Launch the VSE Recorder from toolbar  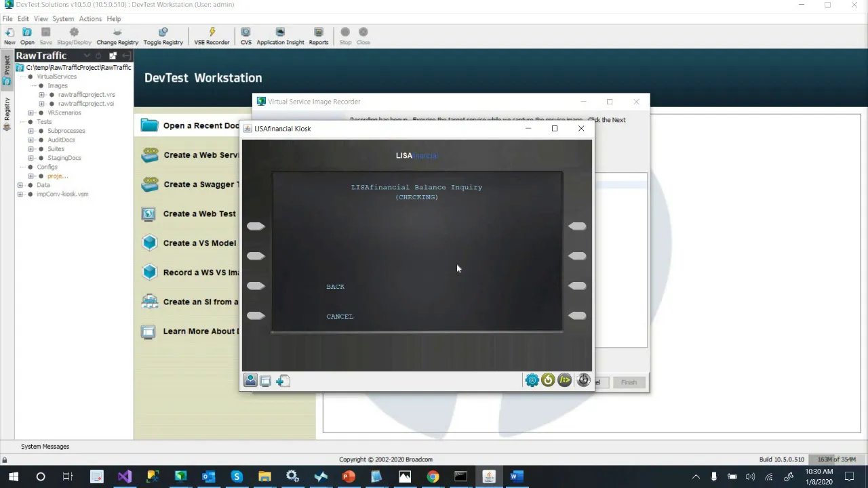tap(212, 36)
